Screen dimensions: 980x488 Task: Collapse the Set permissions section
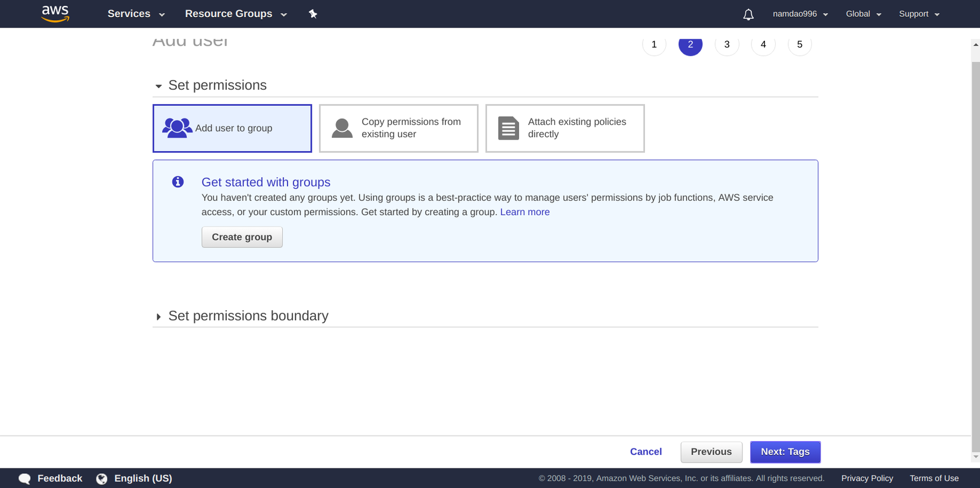click(210, 86)
